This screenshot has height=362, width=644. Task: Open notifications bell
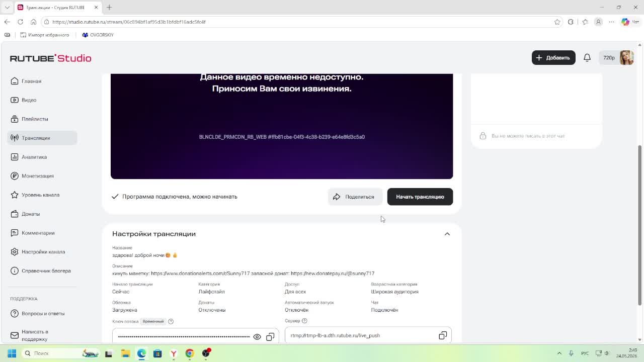point(587,58)
